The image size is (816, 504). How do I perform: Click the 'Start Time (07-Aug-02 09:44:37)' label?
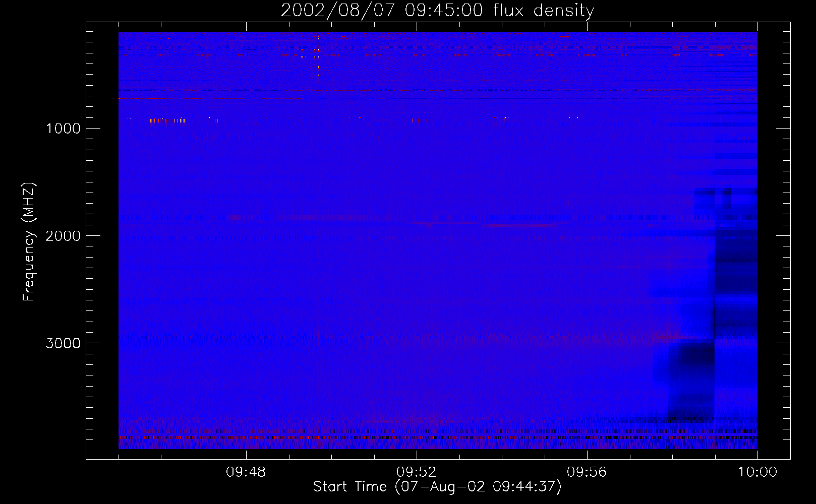point(437,487)
